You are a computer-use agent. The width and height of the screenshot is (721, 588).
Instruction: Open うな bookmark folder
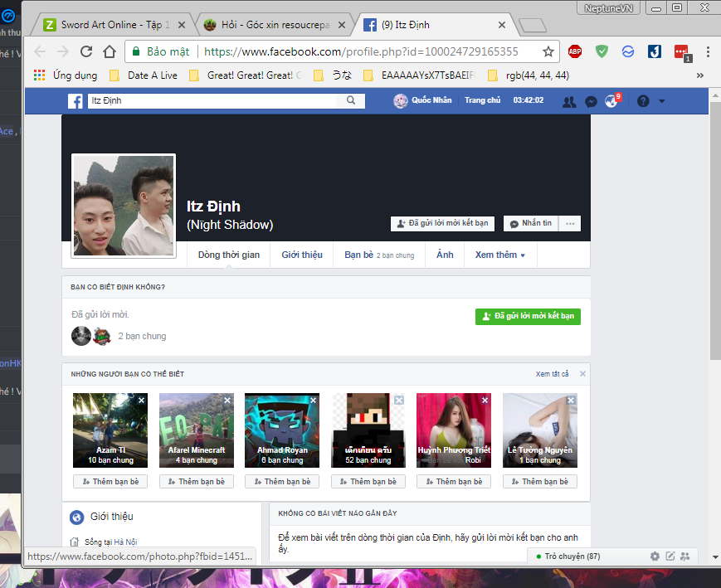click(333, 75)
